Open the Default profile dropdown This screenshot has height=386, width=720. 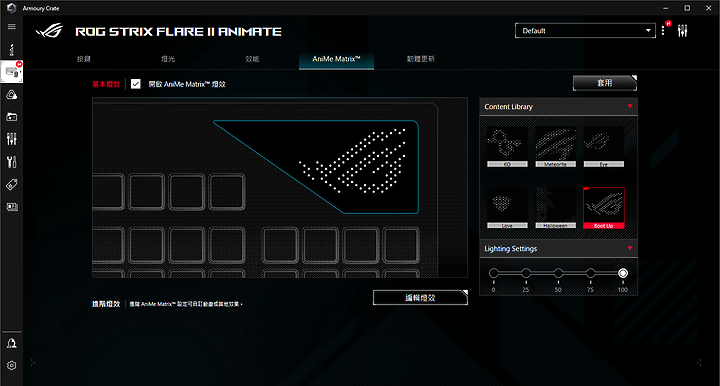[x=585, y=31]
